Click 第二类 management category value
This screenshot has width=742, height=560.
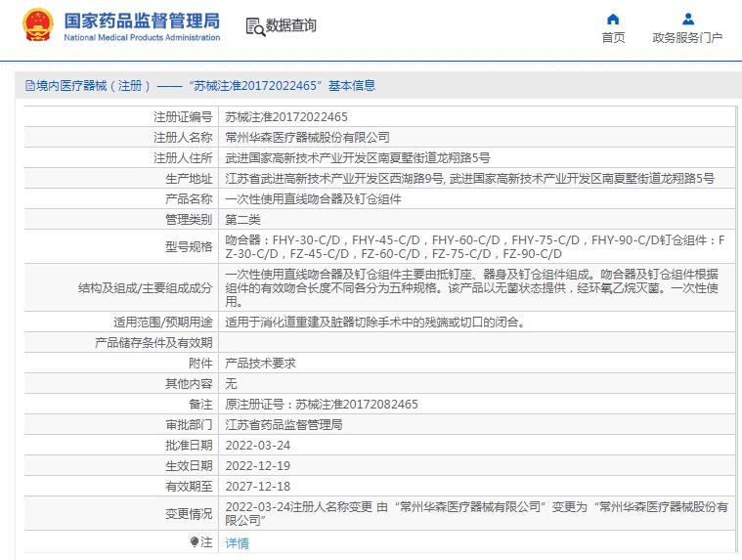[242, 220]
